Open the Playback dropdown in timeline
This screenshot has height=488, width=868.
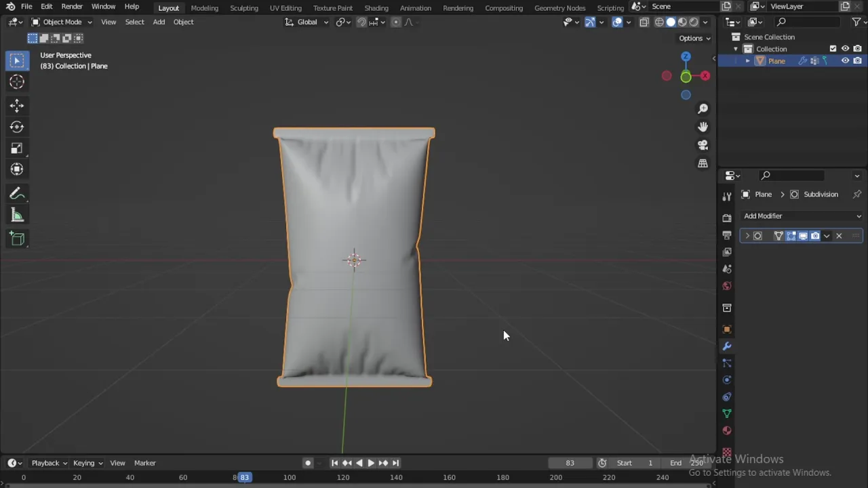click(x=50, y=463)
